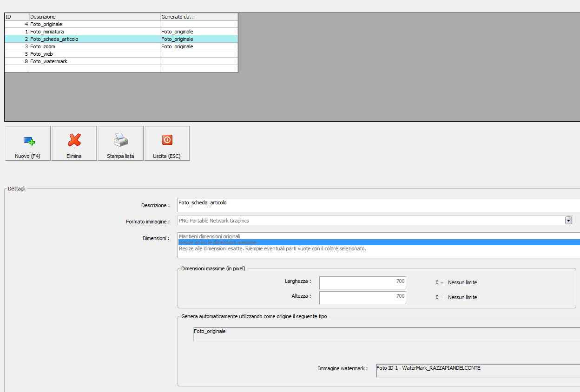Click the ID column header
Image resolution: width=580 pixels, height=392 pixels.
click(x=17, y=17)
